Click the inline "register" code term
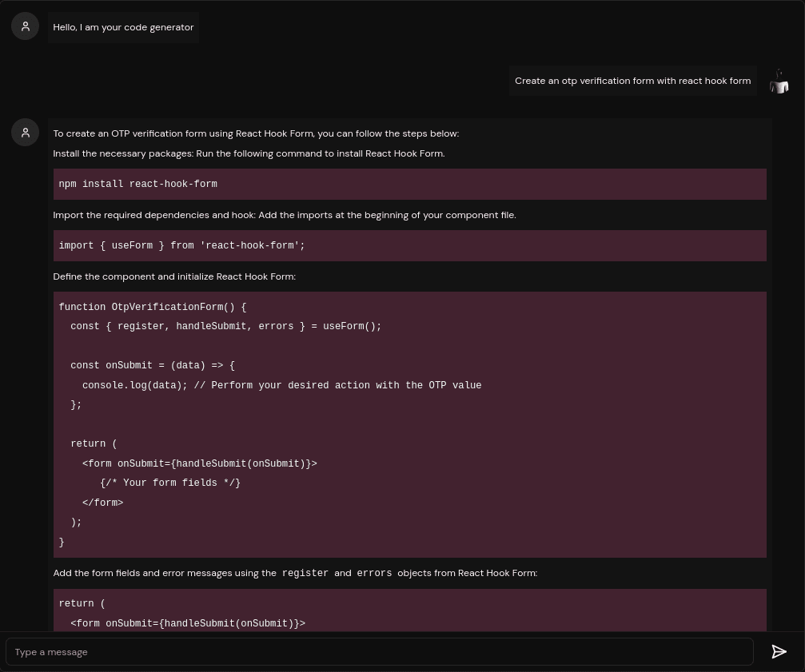805x672 pixels. point(305,573)
